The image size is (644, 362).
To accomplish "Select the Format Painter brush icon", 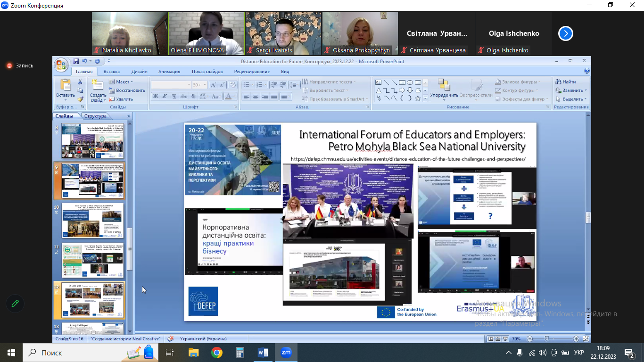I will pyautogui.click(x=80, y=99).
